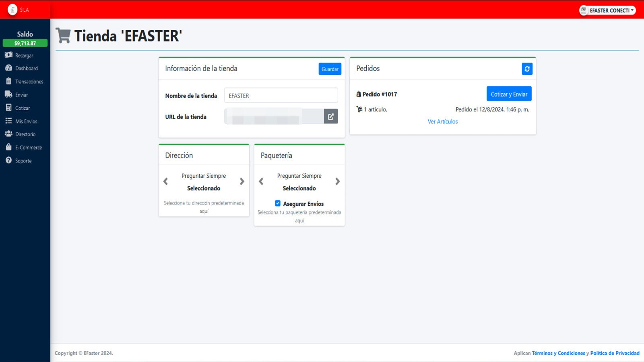Image resolution: width=644 pixels, height=362 pixels.
Task: Select Recargar in the sidebar
Action: 24,55
